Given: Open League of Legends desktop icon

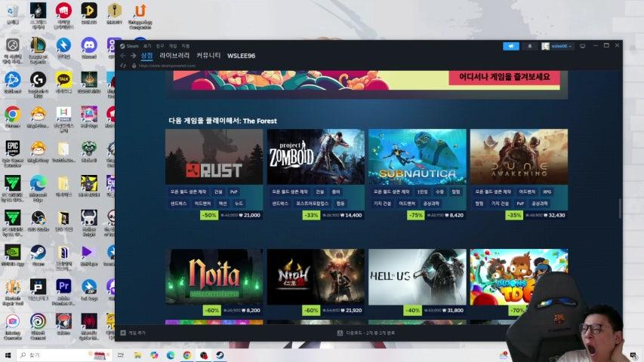Looking at the screenshot, I should click(39, 51).
